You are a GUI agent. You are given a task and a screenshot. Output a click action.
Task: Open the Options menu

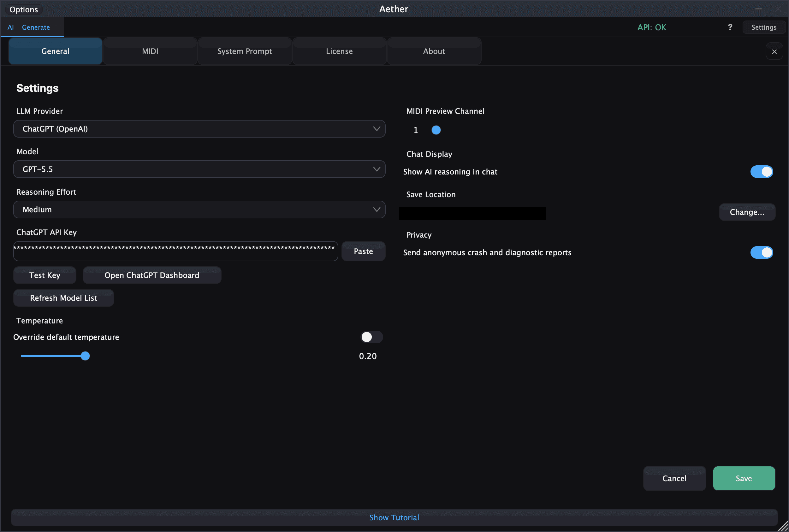(x=24, y=9)
